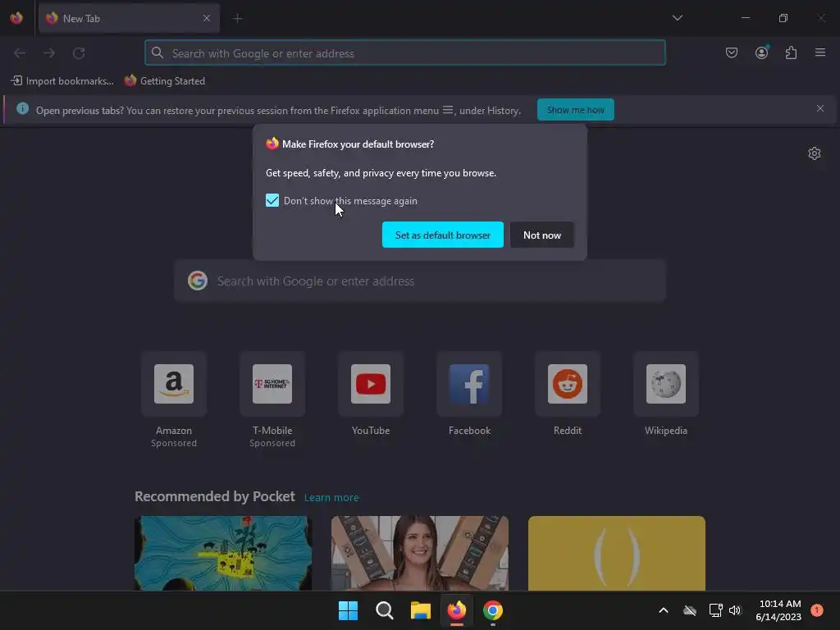Viewport: 840px width, 630px height.
Task: Open the Firefox account icon
Action: tap(761, 52)
